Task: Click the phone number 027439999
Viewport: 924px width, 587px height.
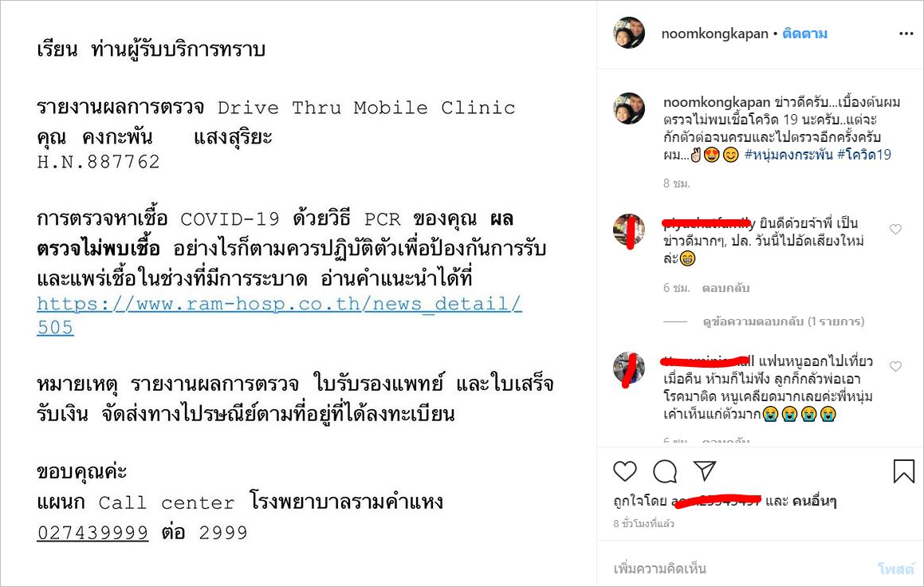Action: 92,532
